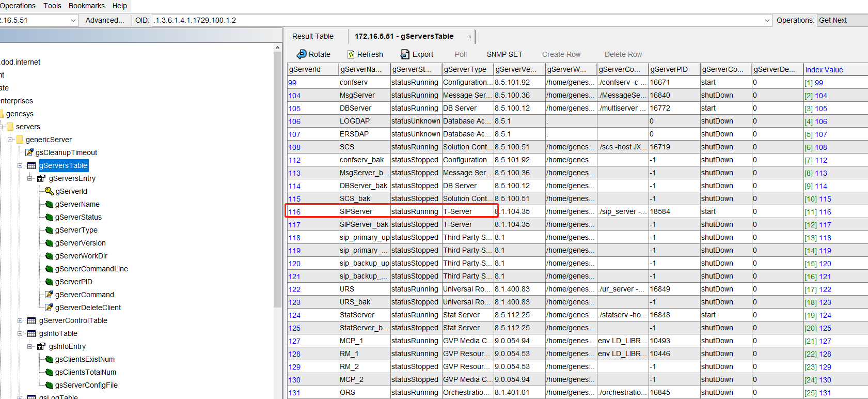Image resolution: width=868 pixels, height=399 pixels.
Task: Click the gsClientsTotalNum leaf icon
Action: [x=49, y=372]
